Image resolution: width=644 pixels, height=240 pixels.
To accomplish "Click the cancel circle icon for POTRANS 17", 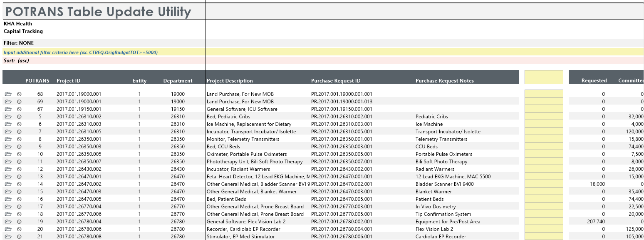I will pos(19,207).
